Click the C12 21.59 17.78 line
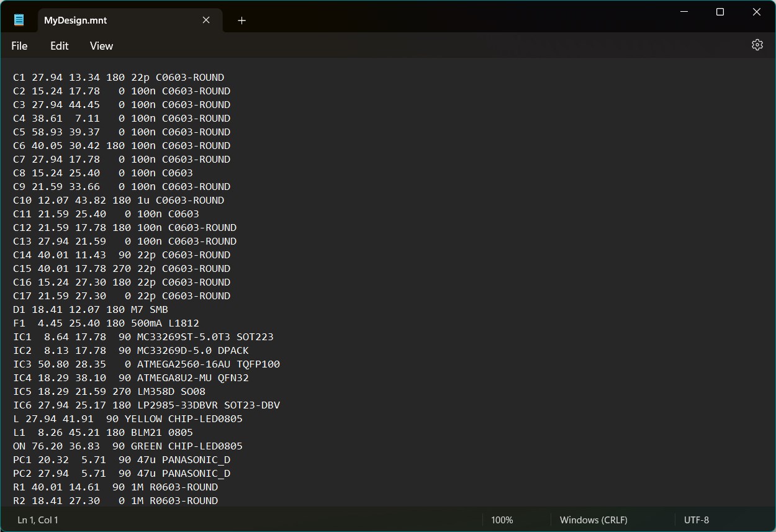This screenshot has height=532, width=776. tap(125, 228)
